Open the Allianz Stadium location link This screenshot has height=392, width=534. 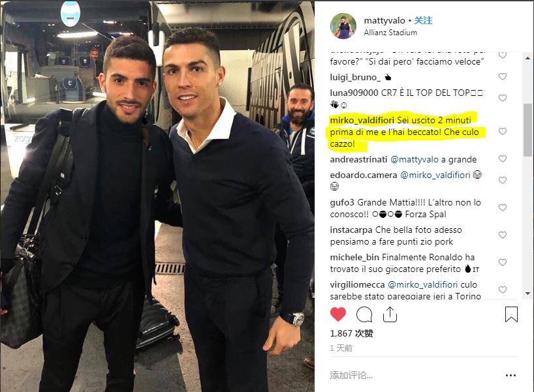390,33
